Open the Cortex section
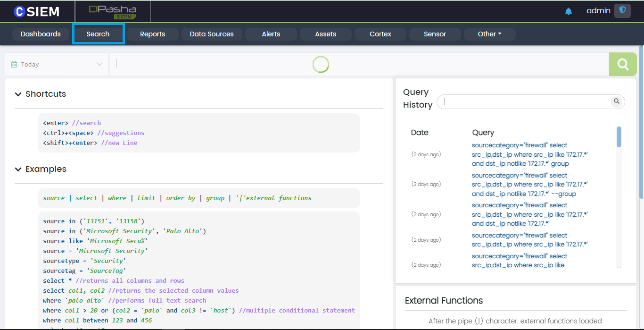Image resolution: width=644 pixels, height=330 pixels. coord(380,34)
